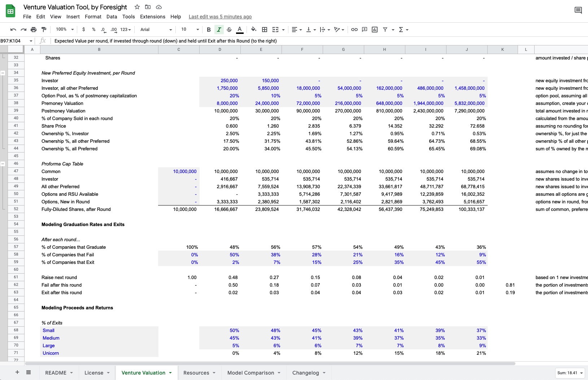Open the fill color bucket
Screen dimensions: 588x380
click(253, 30)
